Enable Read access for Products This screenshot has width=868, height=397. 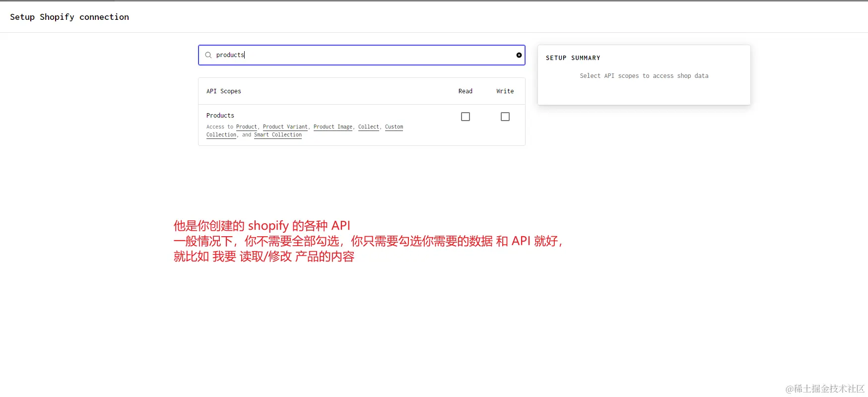click(466, 117)
